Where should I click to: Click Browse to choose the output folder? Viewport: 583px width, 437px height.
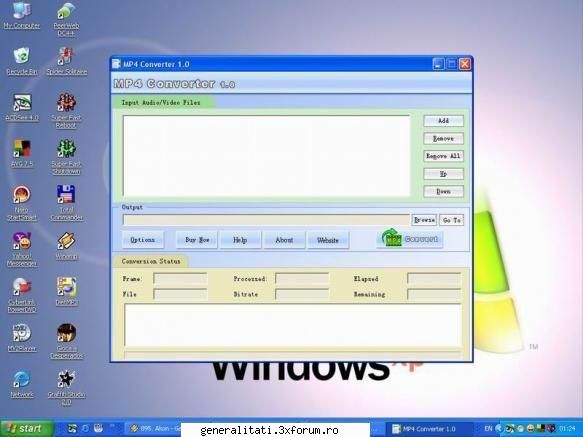pyautogui.click(x=424, y=220)
